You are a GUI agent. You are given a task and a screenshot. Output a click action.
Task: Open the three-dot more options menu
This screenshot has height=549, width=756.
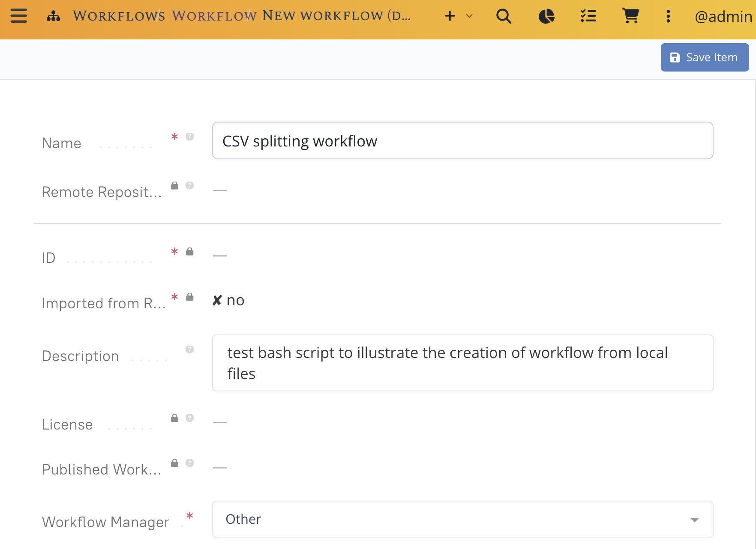point(668,16)
